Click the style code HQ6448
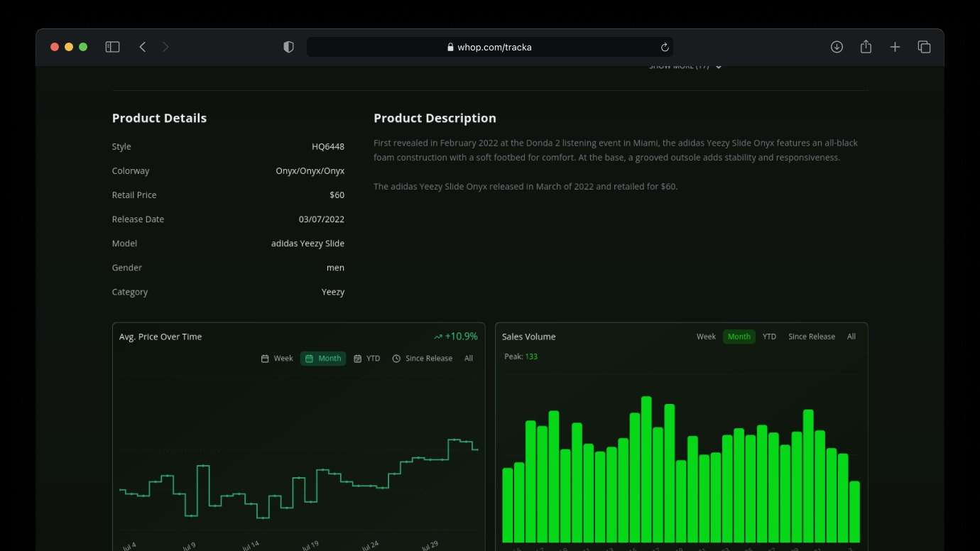Viewport: 980px width, 551px height. (328, 146)
